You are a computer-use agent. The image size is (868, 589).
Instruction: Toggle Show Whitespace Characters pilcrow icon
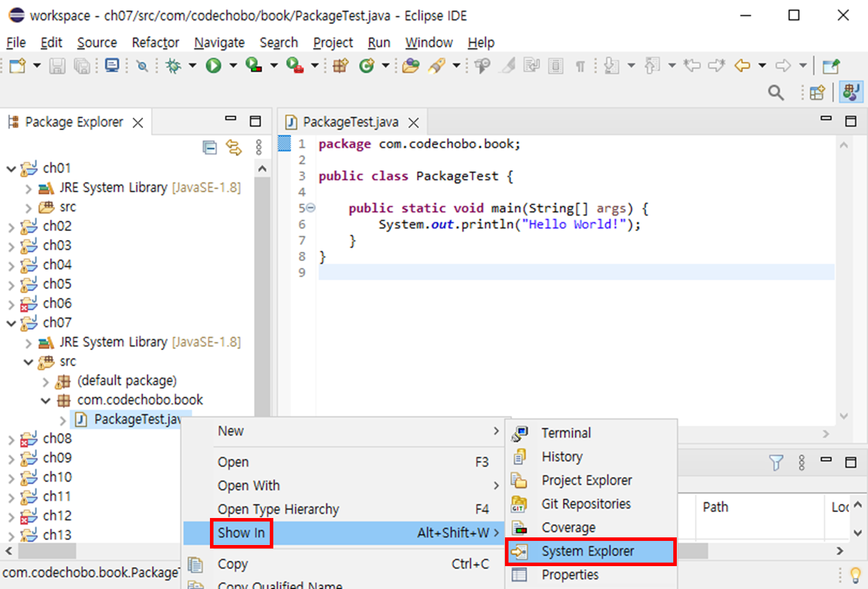pos(580,66)
